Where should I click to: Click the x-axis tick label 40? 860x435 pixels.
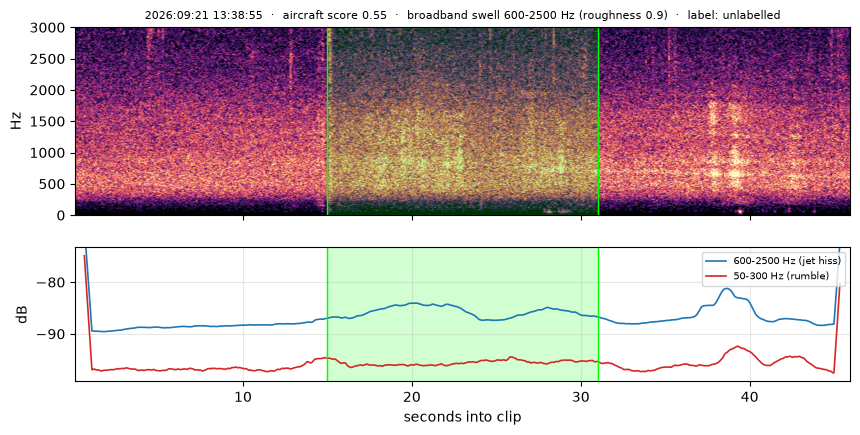750,396
